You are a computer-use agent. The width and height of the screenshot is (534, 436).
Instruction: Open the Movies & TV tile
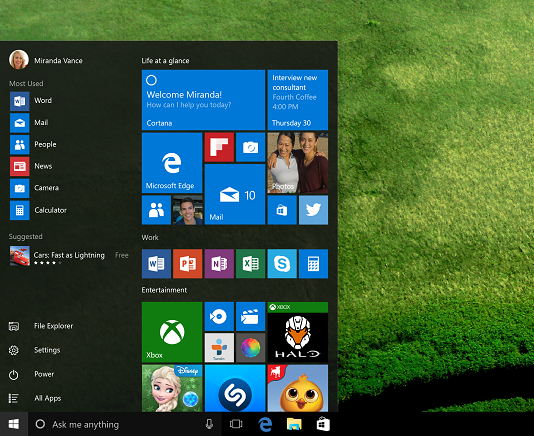pos(250,316)
